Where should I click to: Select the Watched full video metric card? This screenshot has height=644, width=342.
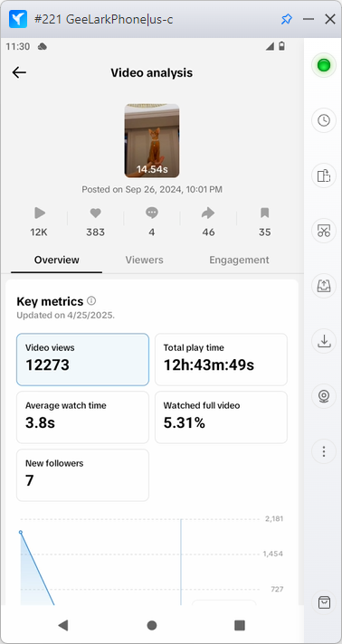[221, 417]
